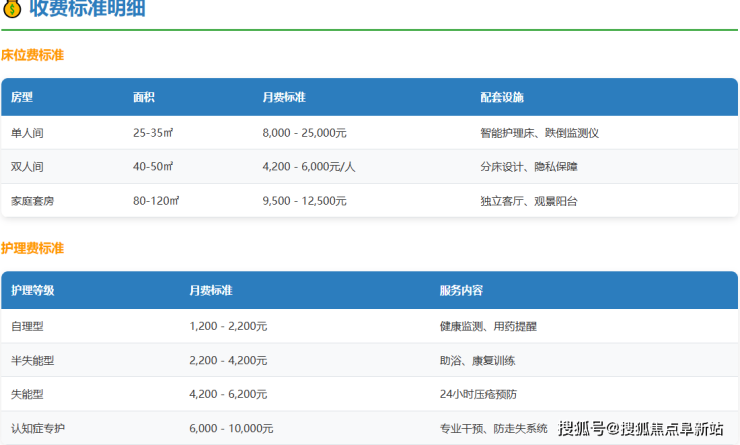This screenshot has width=740, height=445.
Task: Click the 房型 column header
Action: [x=22, y=97]
